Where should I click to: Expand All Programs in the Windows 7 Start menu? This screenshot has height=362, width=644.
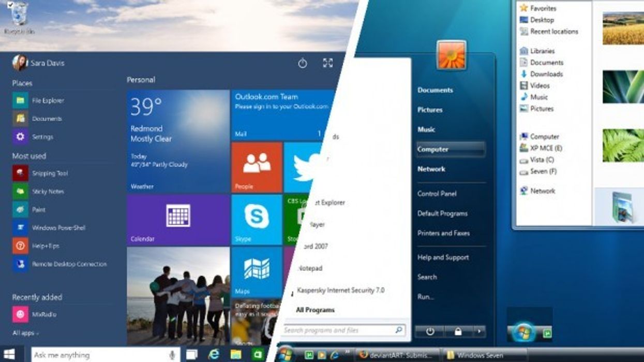tap(315, 310)
